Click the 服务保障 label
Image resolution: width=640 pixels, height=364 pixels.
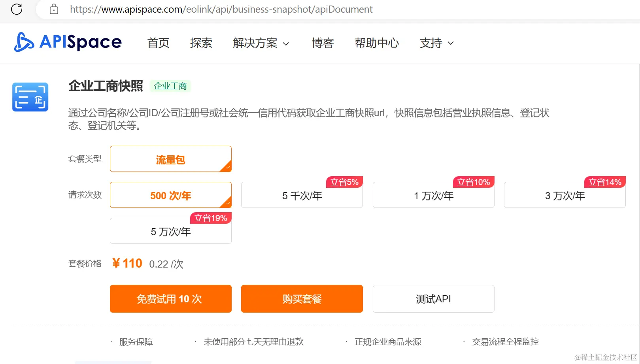(x=136, y=341)
